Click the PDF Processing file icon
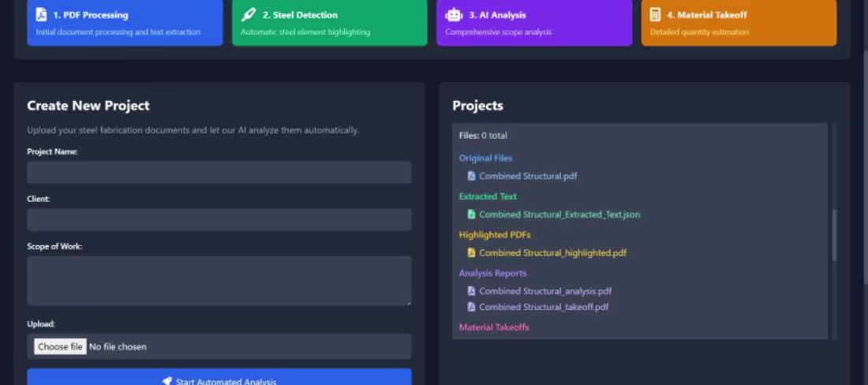Image resolution: width=868 pixels, height=385 pixels. pos(41,15)
